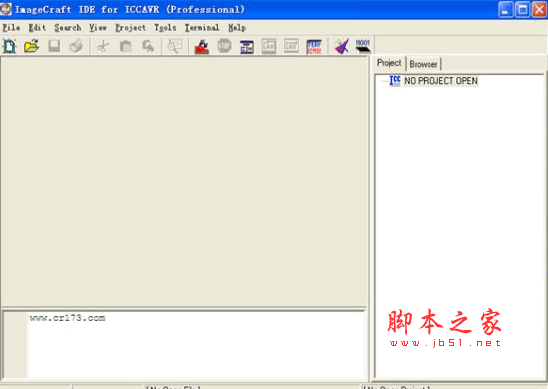Switch to the Project tab
The width and height of the screenshot is (548, 389).
pyautogui.click(x=389, y=63)
